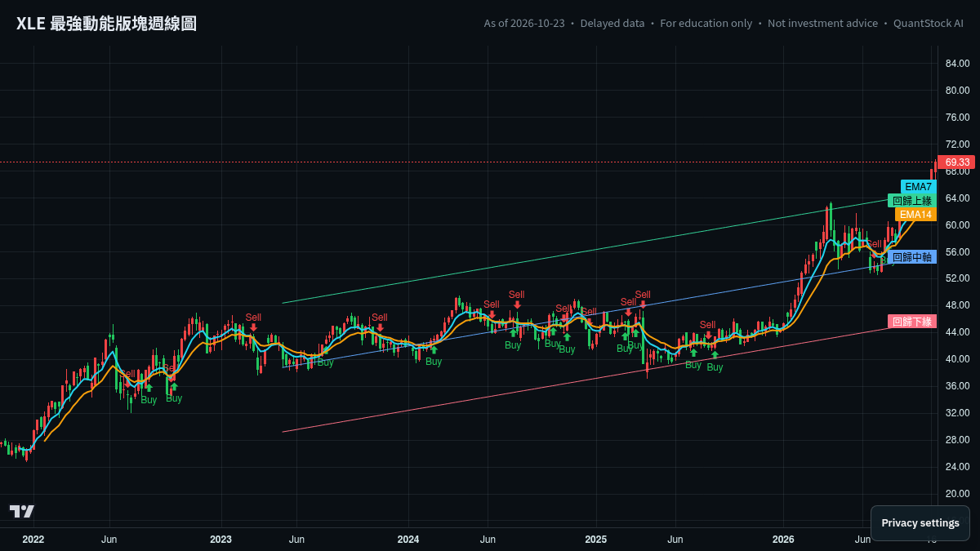Select the pink 回歸下緣 label
The image size is (980, 551).
pos(911,322)
